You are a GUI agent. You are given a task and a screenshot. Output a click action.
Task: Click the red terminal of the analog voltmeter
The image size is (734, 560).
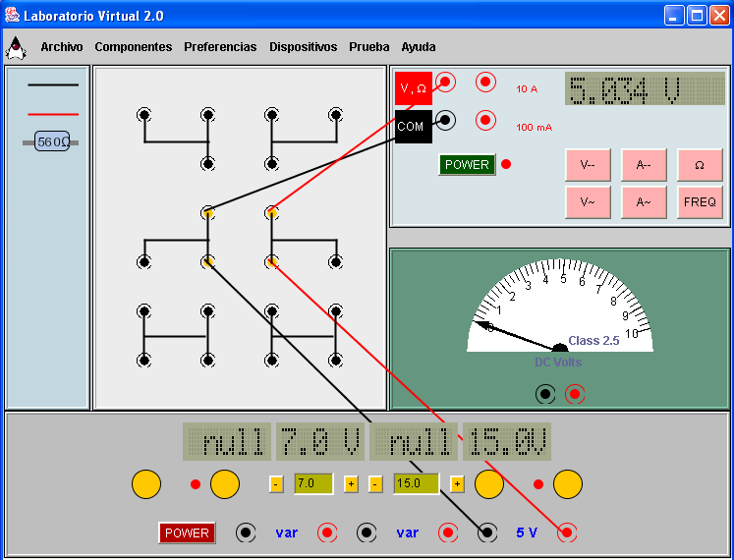coord(575,394)
